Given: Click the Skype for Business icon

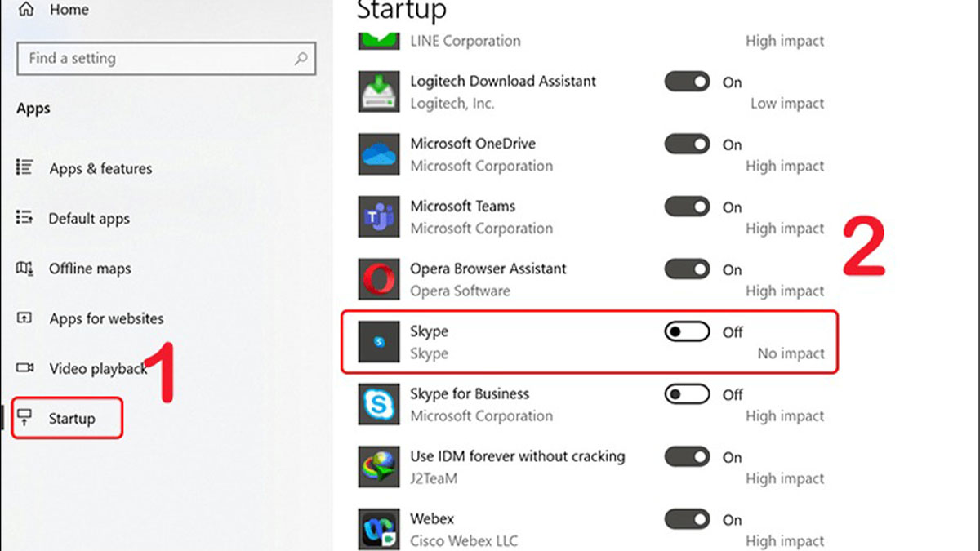Looking at the screenshot, I should click(x=379, y=405).
